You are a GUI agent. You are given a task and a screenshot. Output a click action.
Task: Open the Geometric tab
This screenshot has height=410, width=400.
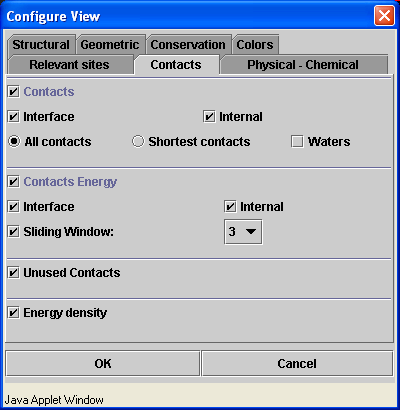click(x=110, y=44)
